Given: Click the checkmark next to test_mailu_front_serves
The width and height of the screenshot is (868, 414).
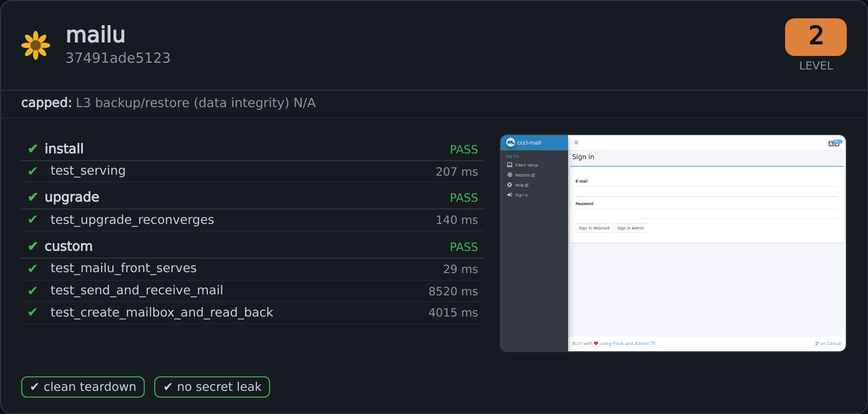Looking at the screenshot, I should coord(33,269).
